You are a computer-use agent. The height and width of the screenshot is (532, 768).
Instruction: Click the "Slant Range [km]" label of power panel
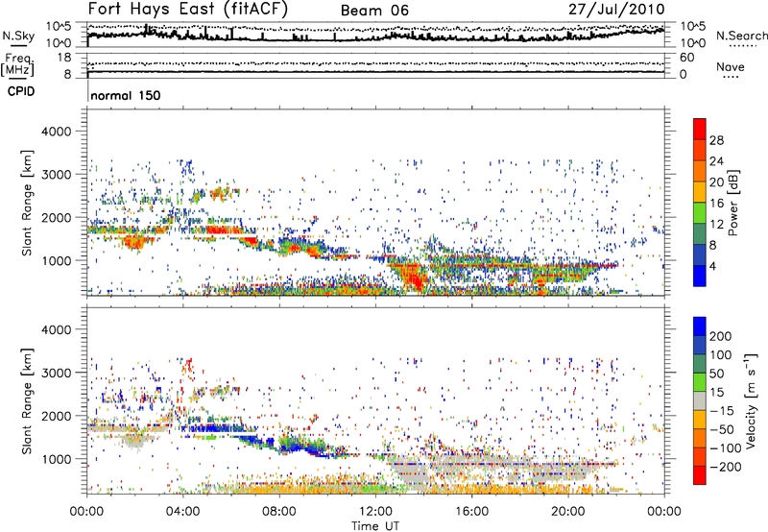point(27,203)
